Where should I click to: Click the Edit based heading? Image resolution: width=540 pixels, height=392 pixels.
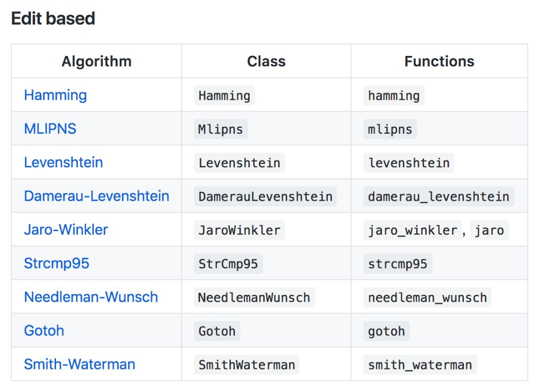(x=53, y=18)
